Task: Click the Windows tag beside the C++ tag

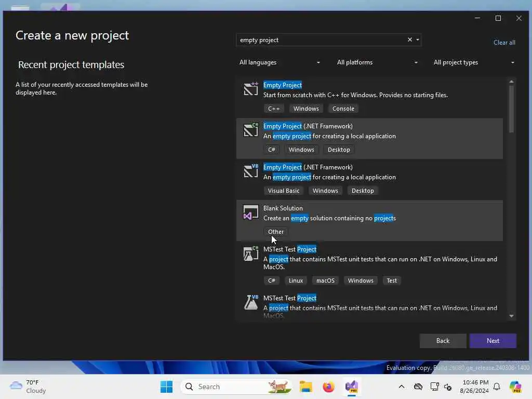Action: pyautogui.click(x=306, y=109)
